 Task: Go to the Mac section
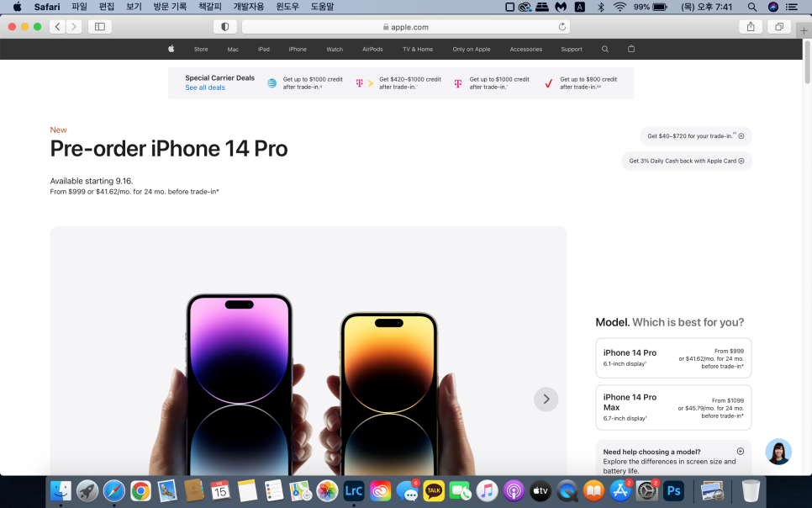[233, 50]
